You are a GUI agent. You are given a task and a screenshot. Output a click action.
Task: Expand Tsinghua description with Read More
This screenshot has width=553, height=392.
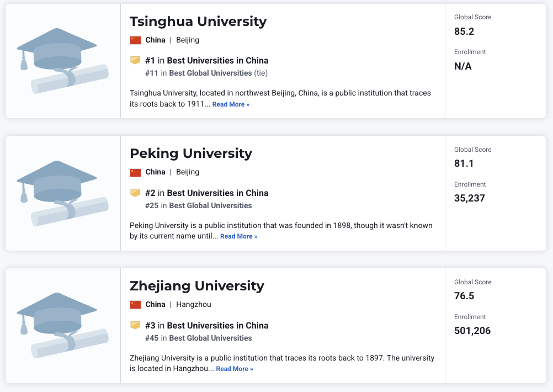(231, 104)
